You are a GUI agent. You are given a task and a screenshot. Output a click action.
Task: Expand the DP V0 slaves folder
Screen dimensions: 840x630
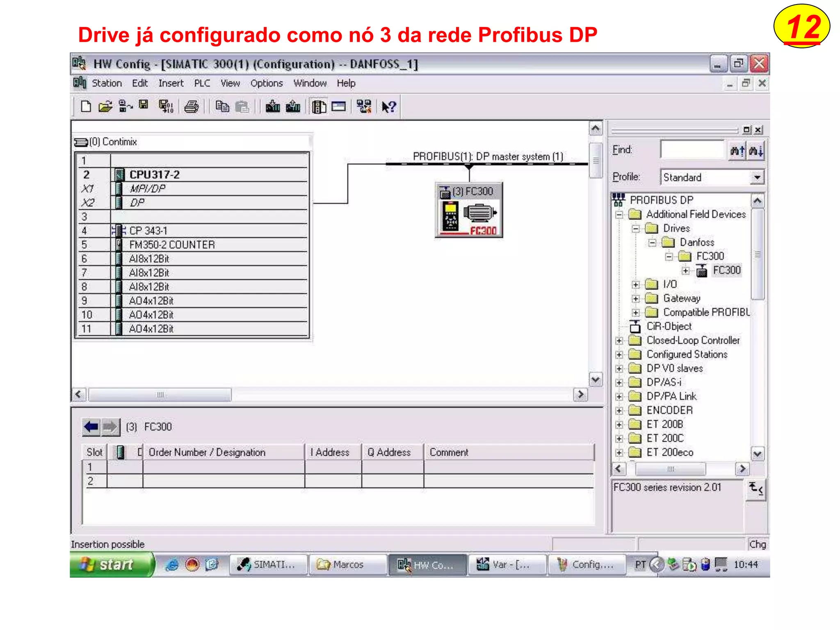click(619, 369)
